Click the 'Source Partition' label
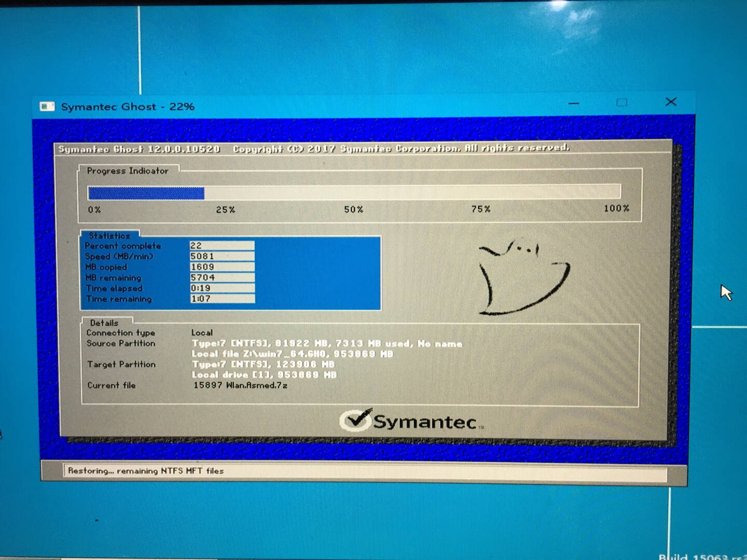 (121, 343)
